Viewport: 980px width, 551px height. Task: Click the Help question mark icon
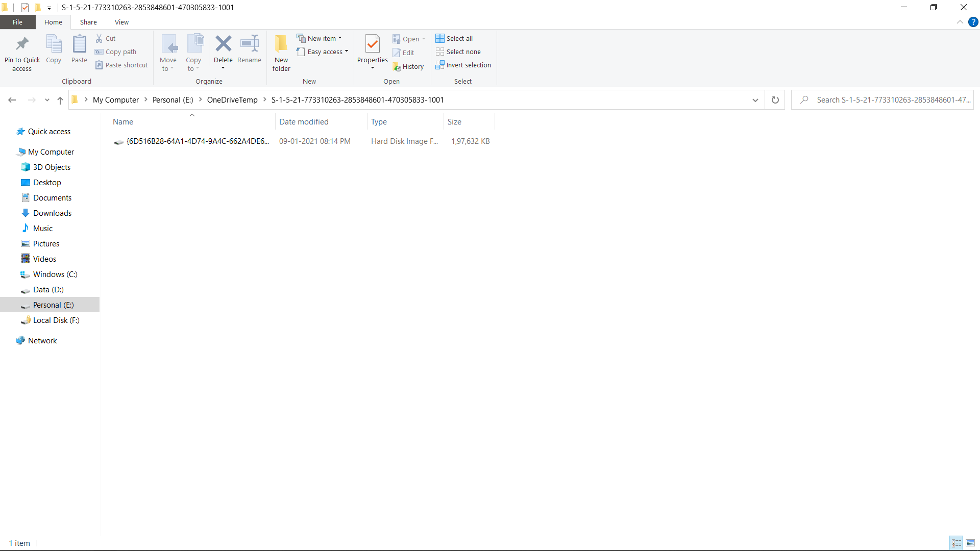point(973,22)
